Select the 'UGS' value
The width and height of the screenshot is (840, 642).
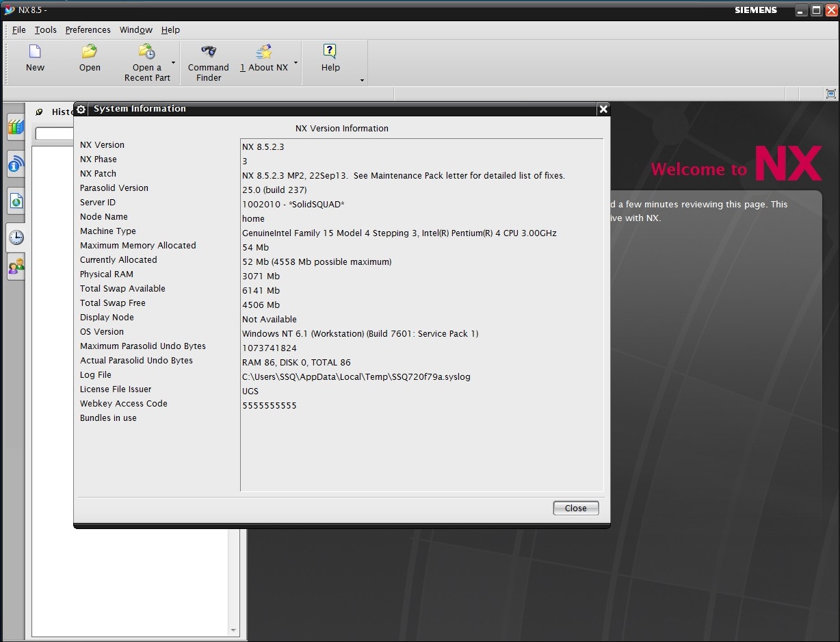[250, 391]
